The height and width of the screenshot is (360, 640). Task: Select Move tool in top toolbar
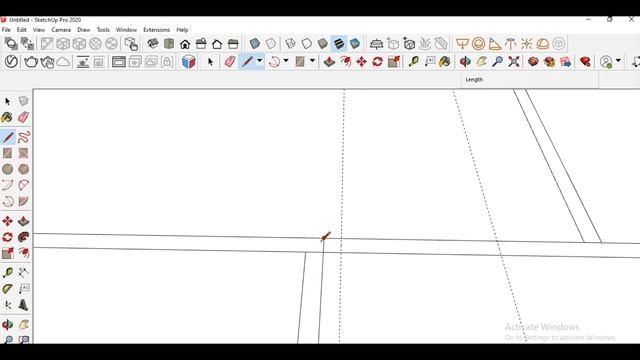tap(361, 62)
